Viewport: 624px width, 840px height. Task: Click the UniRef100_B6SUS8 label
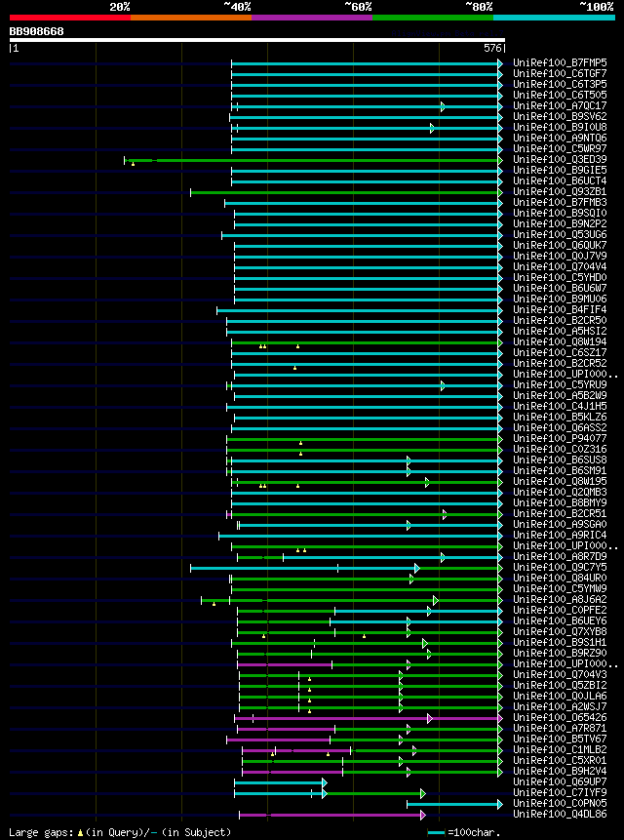[560, 460]
